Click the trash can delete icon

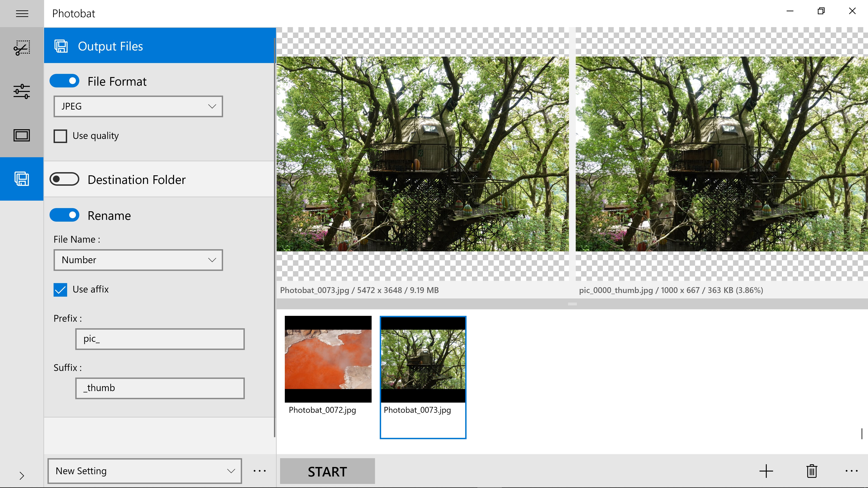tap(812, 471)
